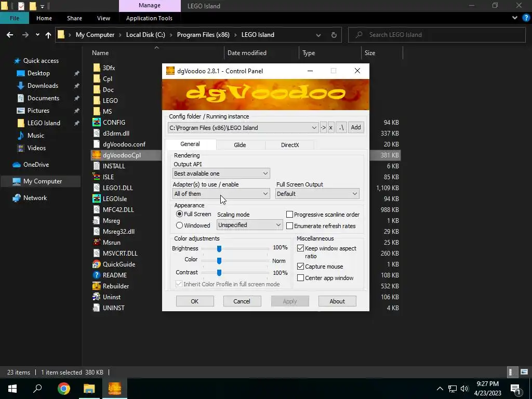Open the Windows Start menu
This screenshot has height=399, width=532.
[x=12, y=389]
